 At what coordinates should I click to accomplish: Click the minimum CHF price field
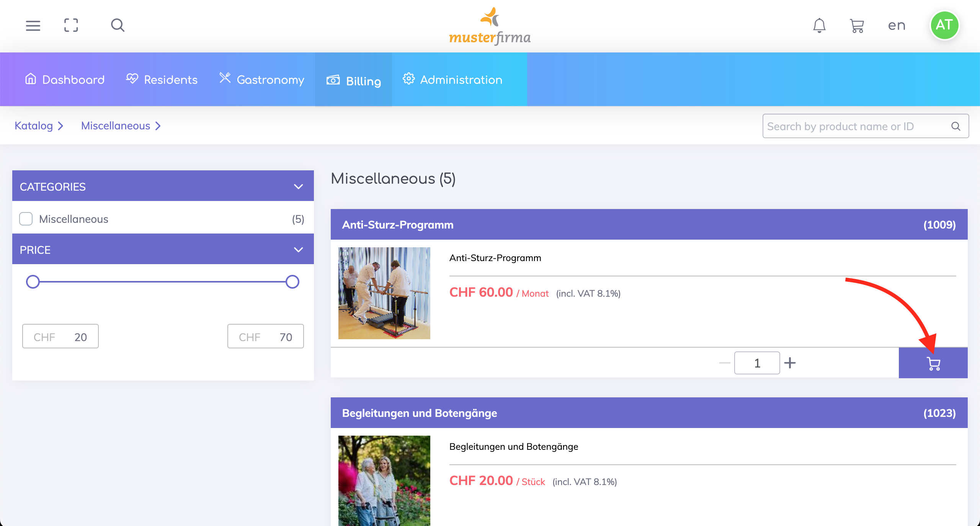tap(60, 337)
